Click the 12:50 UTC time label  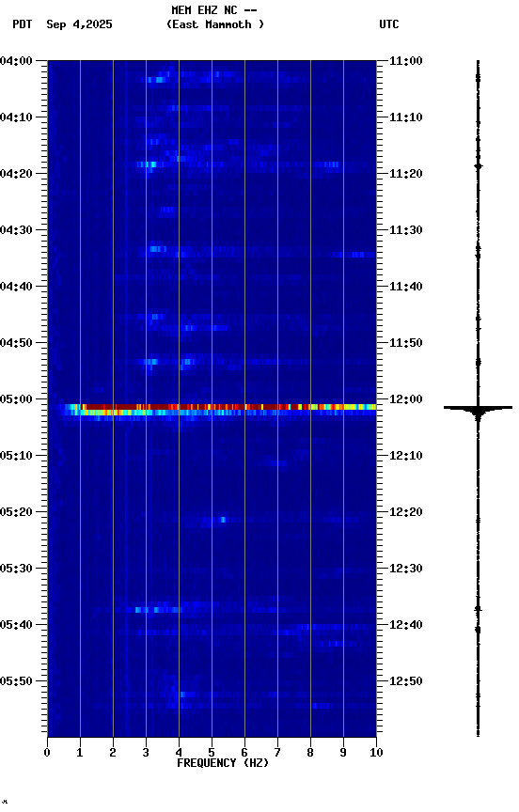click(x=406, y=681)
